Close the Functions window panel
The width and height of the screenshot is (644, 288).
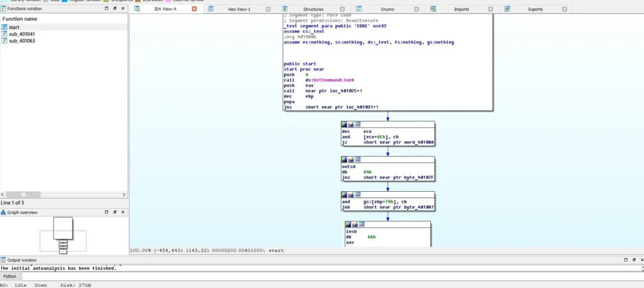pyautogui.click(x=123, y=8)
